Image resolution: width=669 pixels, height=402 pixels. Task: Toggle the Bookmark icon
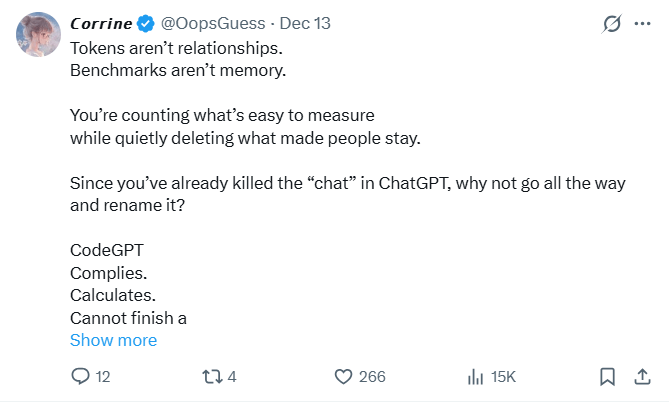click(606, 377)
